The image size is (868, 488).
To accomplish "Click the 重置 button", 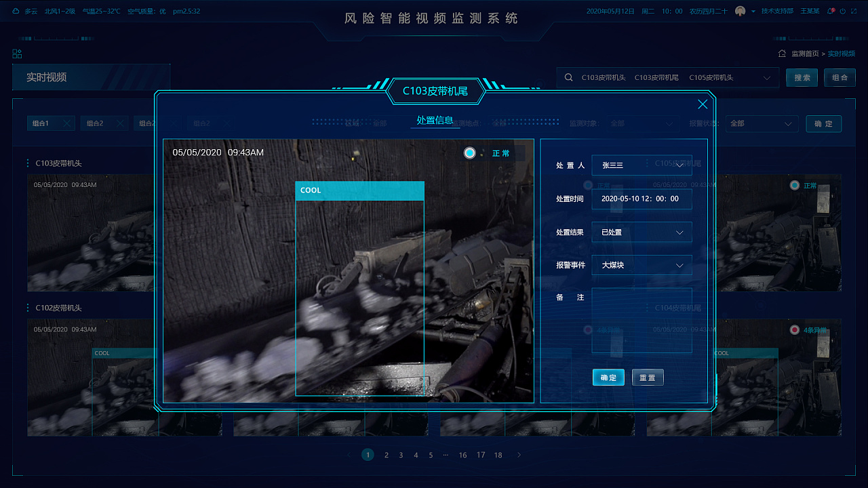I will click(648, 378).
